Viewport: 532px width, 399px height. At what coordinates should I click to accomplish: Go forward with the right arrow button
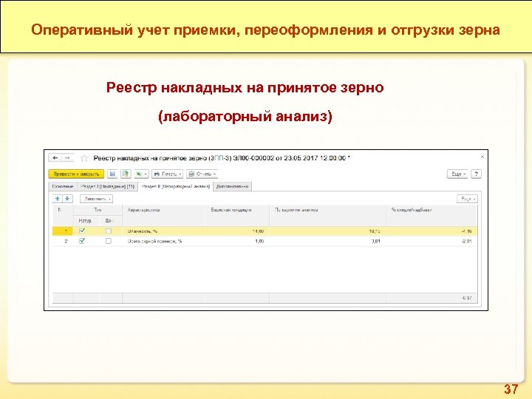click(x=67, y=158)
